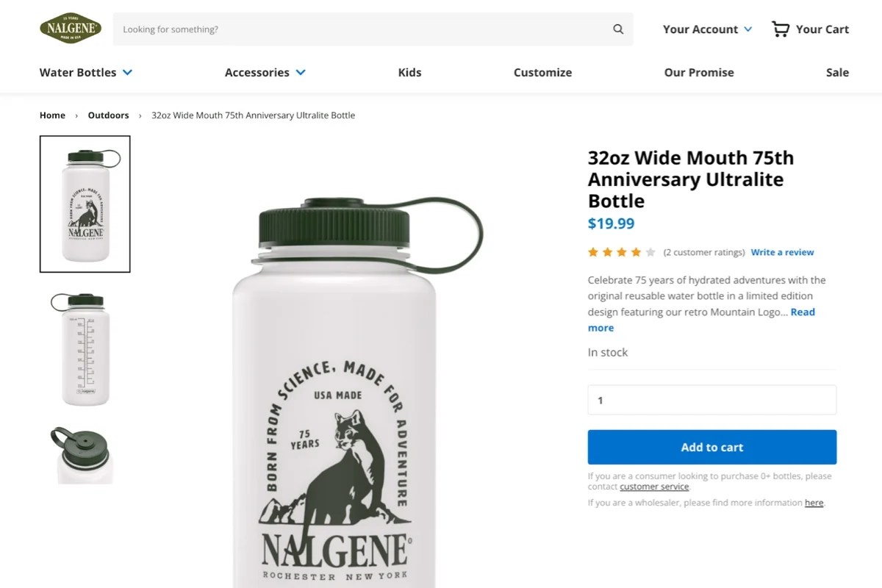Viewport: 882px width, 588px height.
Task: Open the Water Bottles dropdown menu
Action: coord(85,72)
